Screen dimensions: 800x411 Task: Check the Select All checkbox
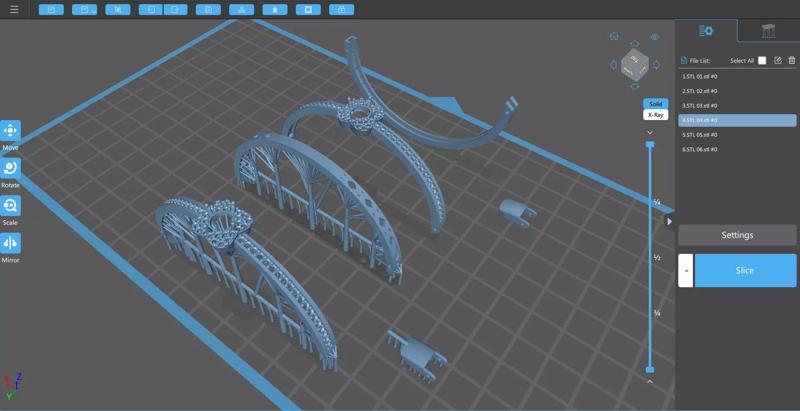pos(762,60)
